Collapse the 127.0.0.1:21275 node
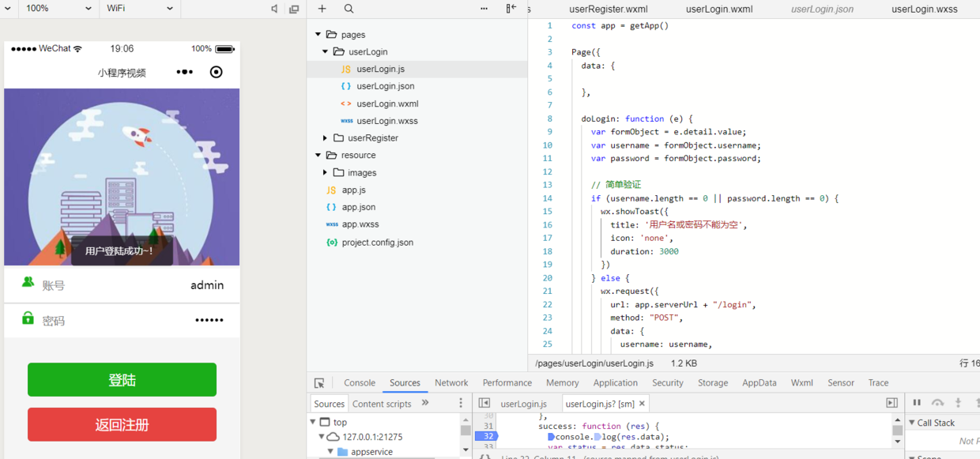The width and height of the screenshot is (980, 459). [322, 437]
